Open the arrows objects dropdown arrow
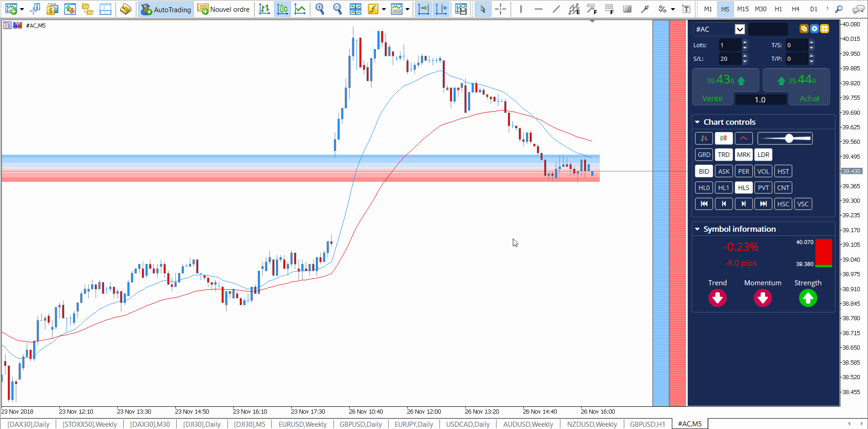Image resolution: width=868 pixels, height=429 pixels. [673, 10]
